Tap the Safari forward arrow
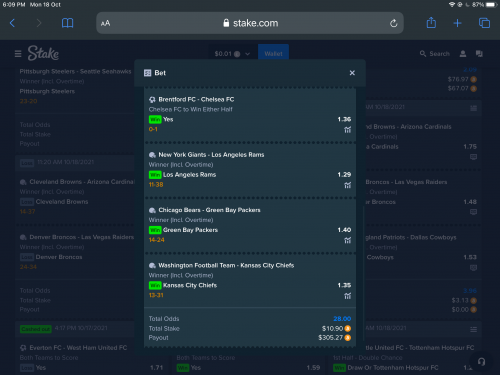500x375 pixels. [39, 23]
